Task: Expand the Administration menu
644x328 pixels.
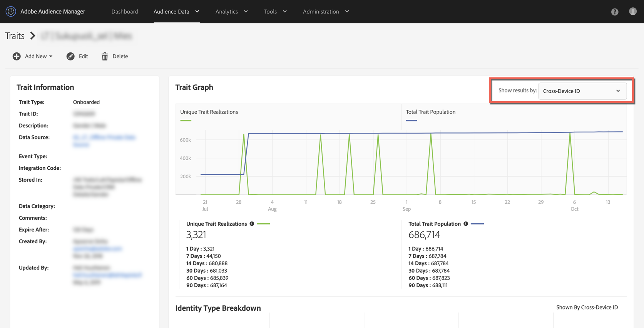Action: pyautogui.click(x=326, y=12)
